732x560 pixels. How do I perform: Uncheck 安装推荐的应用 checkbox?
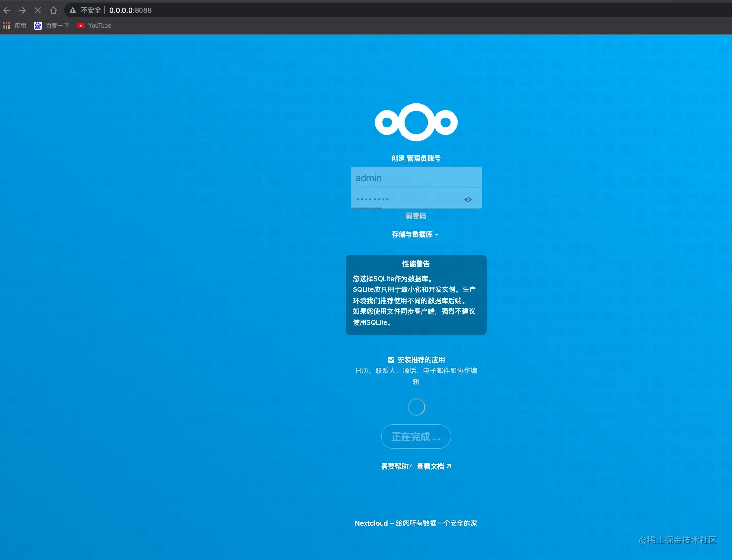point(391,360)
